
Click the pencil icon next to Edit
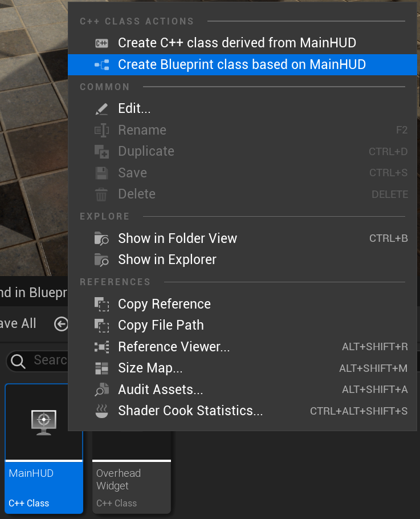click(101, 108)
